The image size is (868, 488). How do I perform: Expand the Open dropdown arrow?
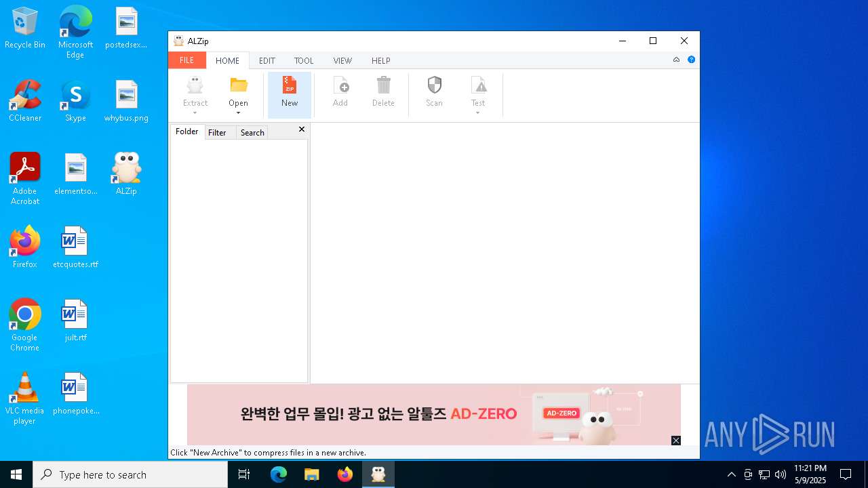pos(239,113)
